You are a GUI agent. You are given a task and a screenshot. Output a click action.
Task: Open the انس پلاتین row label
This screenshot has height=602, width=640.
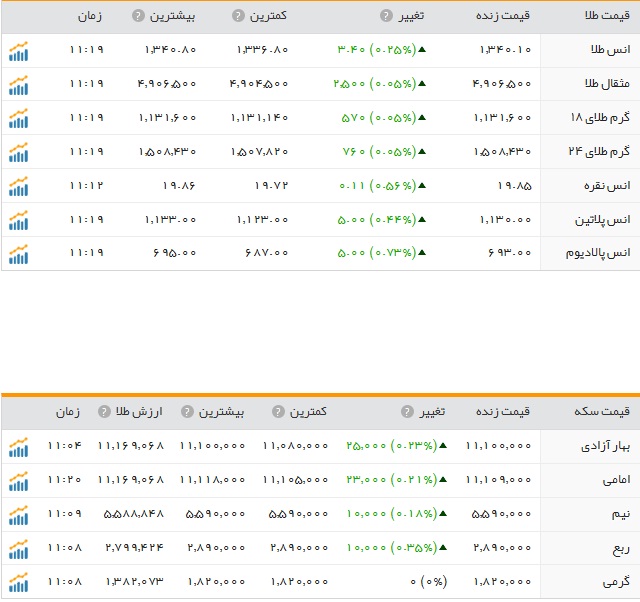coord(602,220)
